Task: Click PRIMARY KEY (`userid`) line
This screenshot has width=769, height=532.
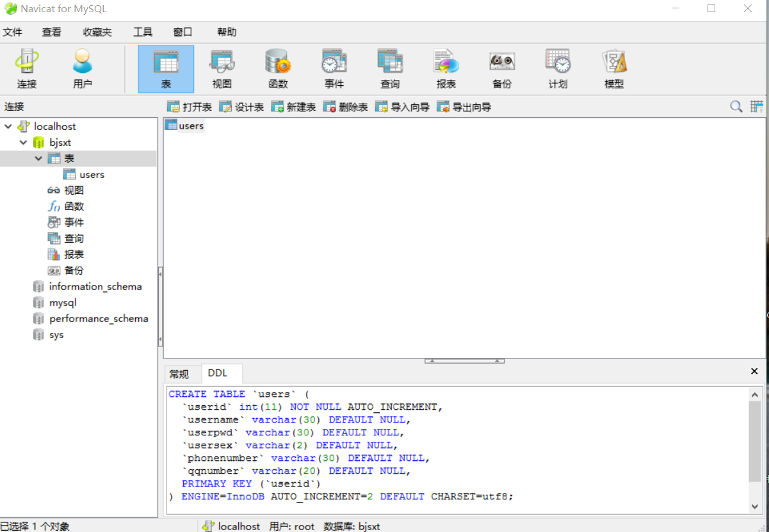Action: click(x=251, y=484)
